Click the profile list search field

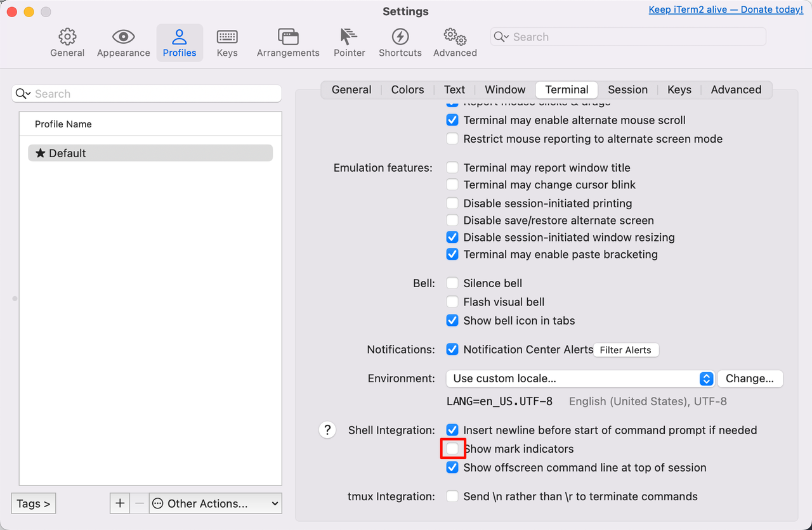coord(152,94)
